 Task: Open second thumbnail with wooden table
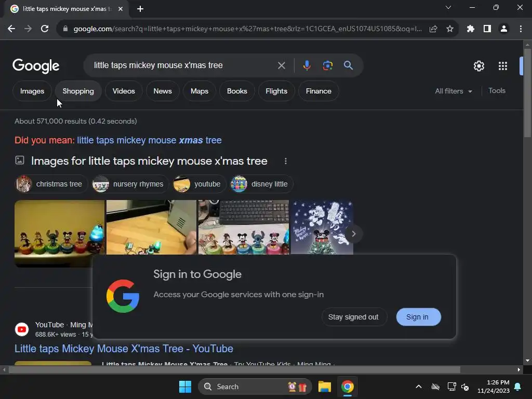pyautogui.click(x=151, y=227)
